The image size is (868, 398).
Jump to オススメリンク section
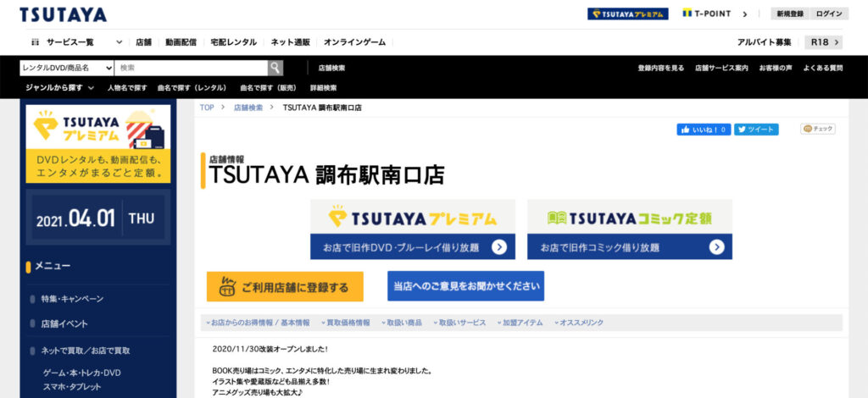coord(578,323)
